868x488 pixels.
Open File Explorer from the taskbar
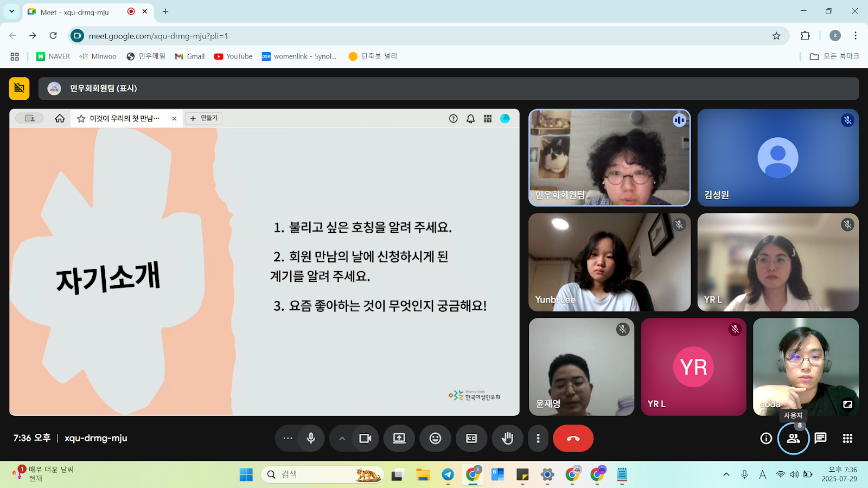(423, 474)
